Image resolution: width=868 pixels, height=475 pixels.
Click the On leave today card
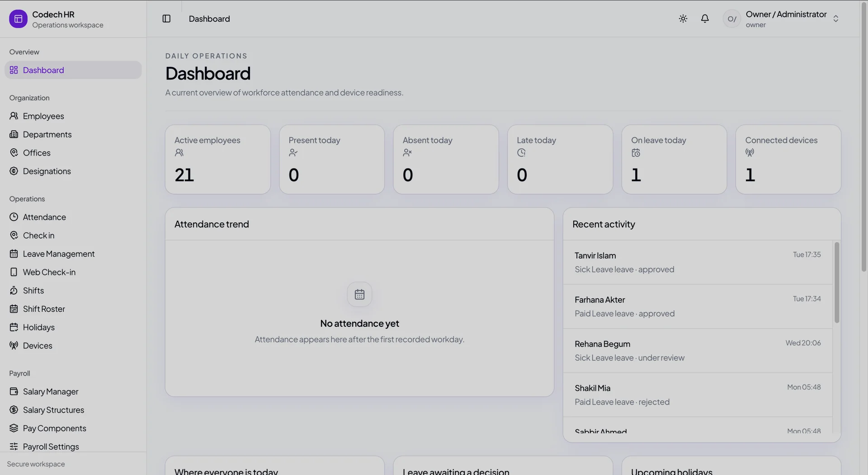point(674,160)
